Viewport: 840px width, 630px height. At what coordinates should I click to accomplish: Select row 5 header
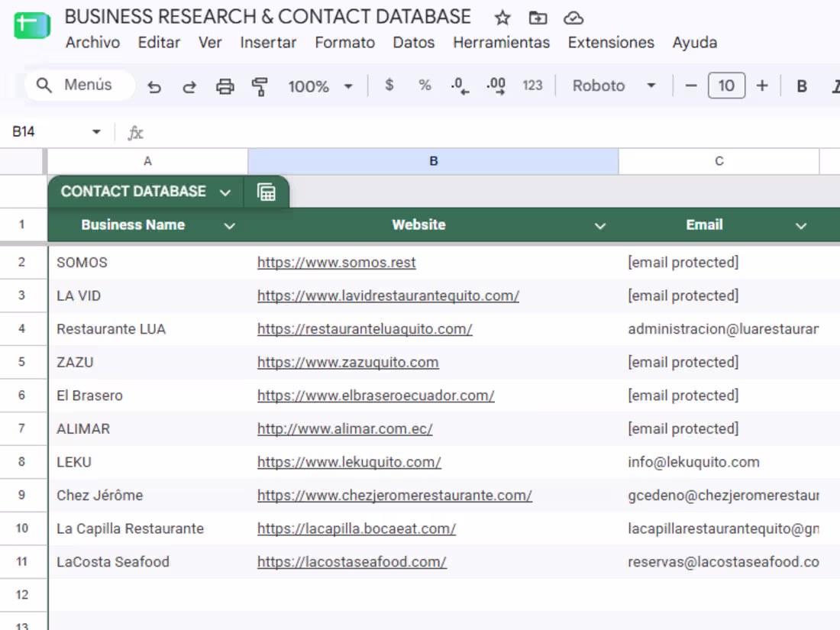click(x=22, y=362)
